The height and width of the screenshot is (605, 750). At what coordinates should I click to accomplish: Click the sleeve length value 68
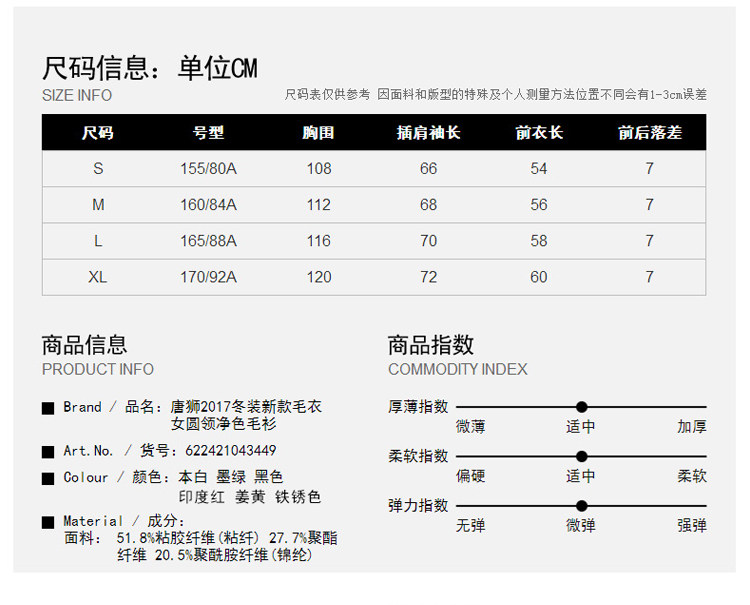pyautogui.click(x=429, y=205)
